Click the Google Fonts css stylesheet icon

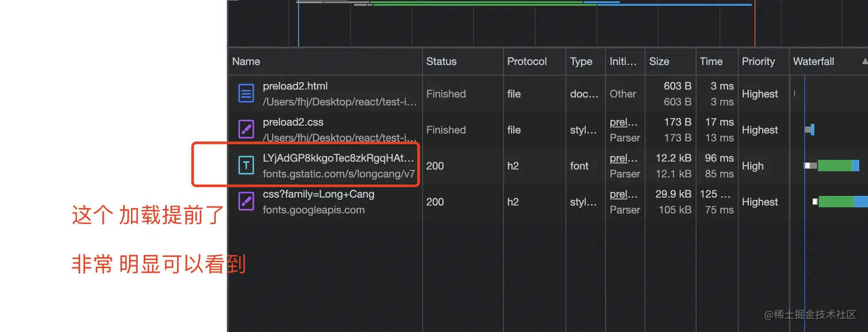(x=246, y=202)
